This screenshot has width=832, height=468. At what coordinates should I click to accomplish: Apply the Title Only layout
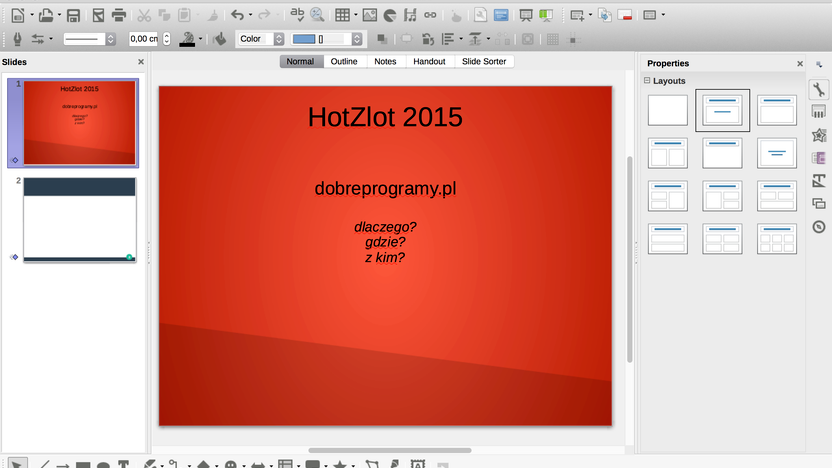pyautogui.click(x=722, y=153)
